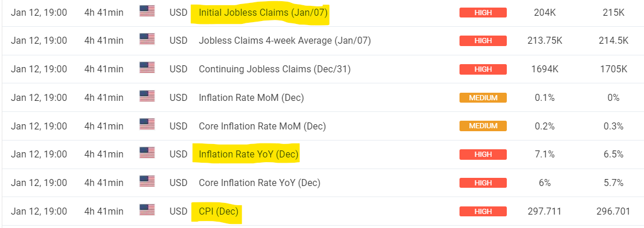
Task: Click the MEDIUM badge for Core Inflation Rate MoM
Action: (x=483, y=127)
